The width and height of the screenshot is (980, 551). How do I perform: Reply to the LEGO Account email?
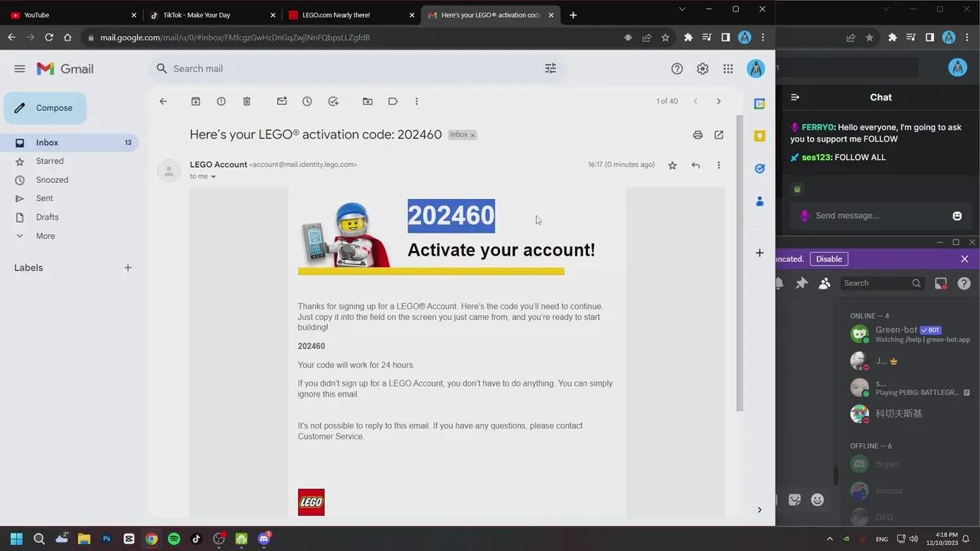pos(695,165)
